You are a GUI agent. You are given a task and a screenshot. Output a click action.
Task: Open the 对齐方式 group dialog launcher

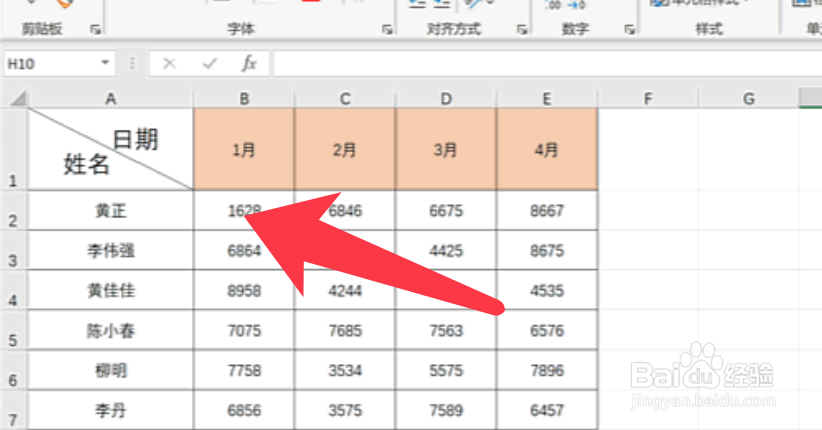522,30
